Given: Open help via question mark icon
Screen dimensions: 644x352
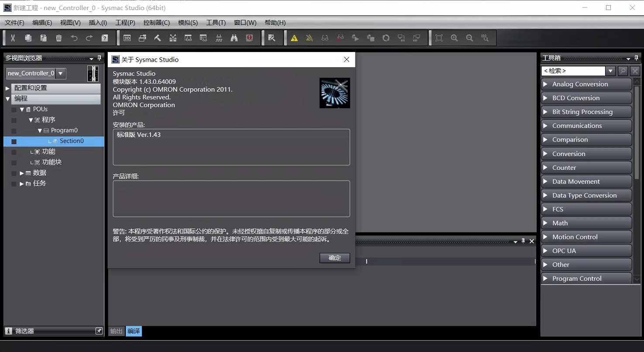Looking at the screenshot, I should tap(104, 38).
